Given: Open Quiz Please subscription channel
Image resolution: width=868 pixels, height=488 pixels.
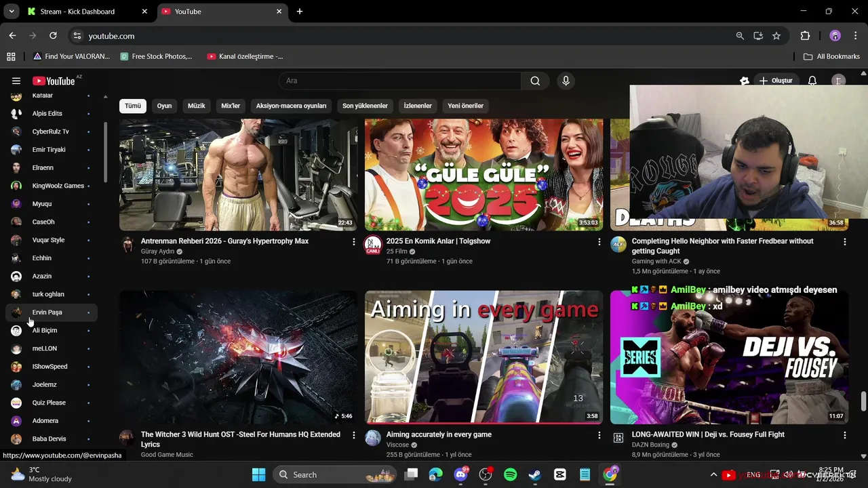Looking at the screenshot, I should coord(52,403).
